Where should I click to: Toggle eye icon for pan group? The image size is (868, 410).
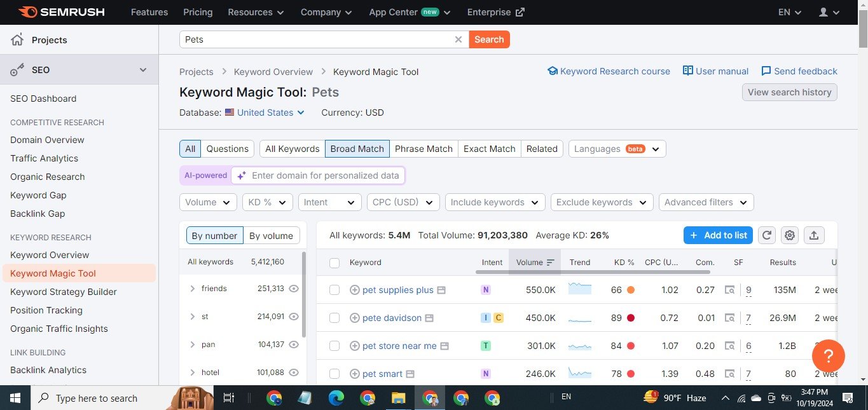pyautogui.click(x=294, y=345)
